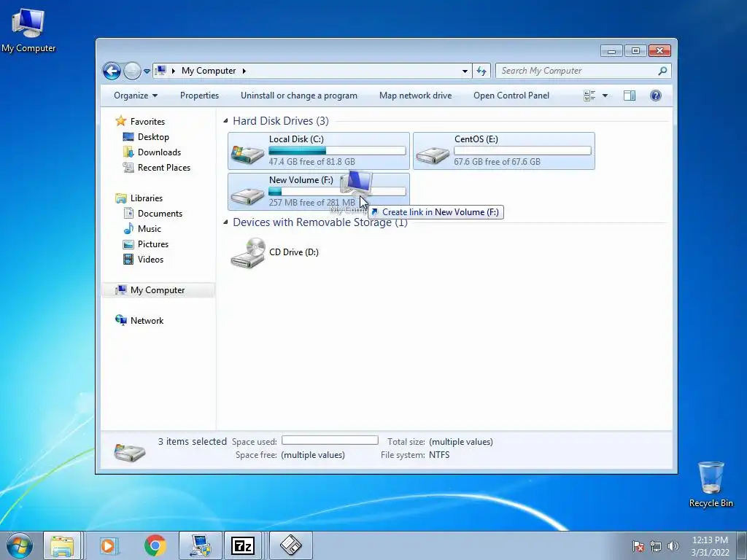Open Windows Explorer from taskbar
The width and height of the screenshot is (747, 560).
pyautogui.click(x=63, y=545)
